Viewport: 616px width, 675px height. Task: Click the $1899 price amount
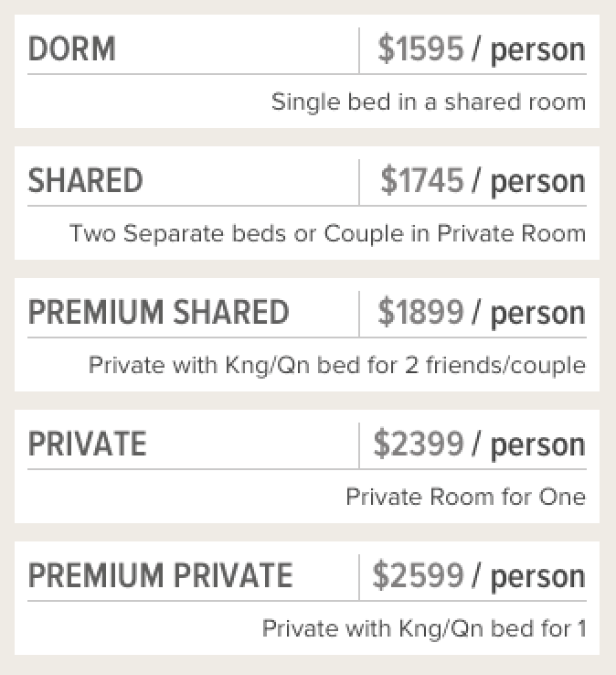421,313
